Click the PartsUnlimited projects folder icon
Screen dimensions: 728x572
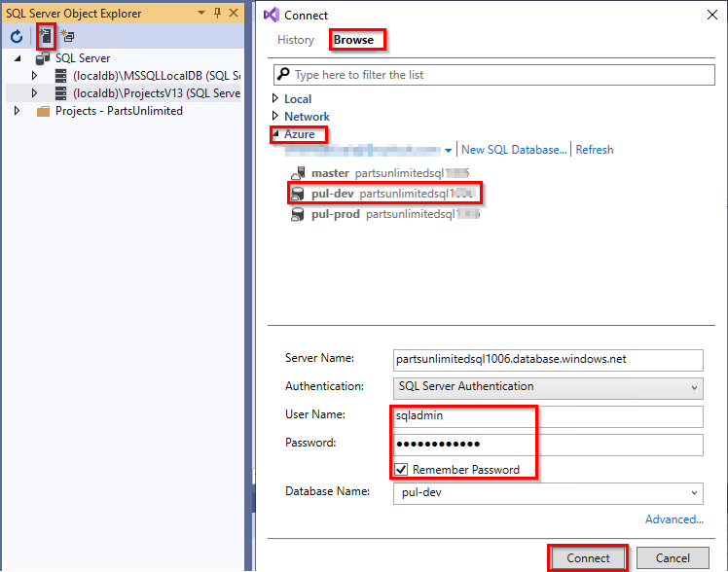point(43,111)
